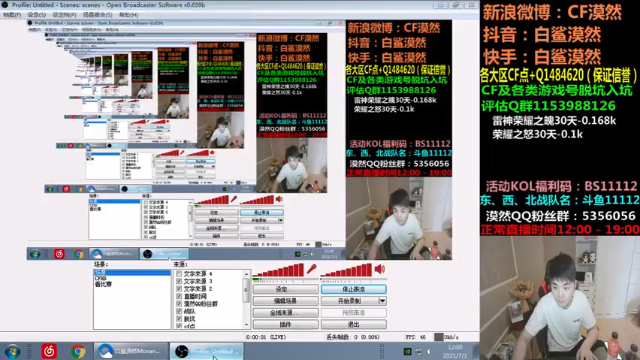Adjust the microphone volume bar
Viewport: 640px width, 360px height.
(279, 271)
